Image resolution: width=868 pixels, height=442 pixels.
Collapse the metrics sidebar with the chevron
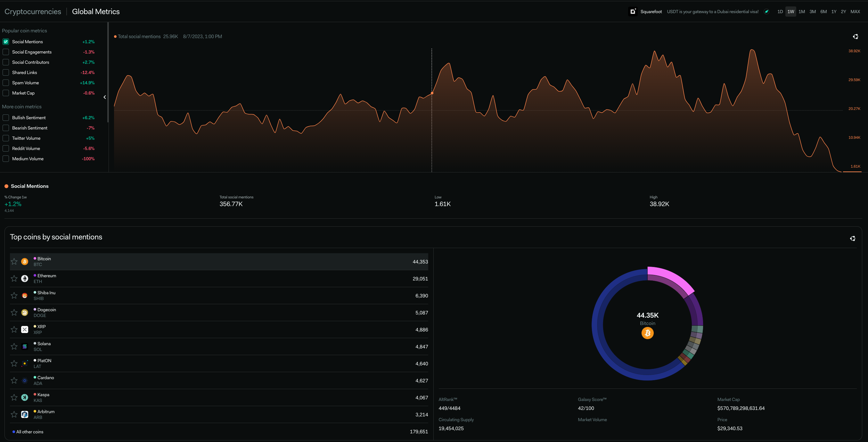pyautogui.click(x=105, y=97)
